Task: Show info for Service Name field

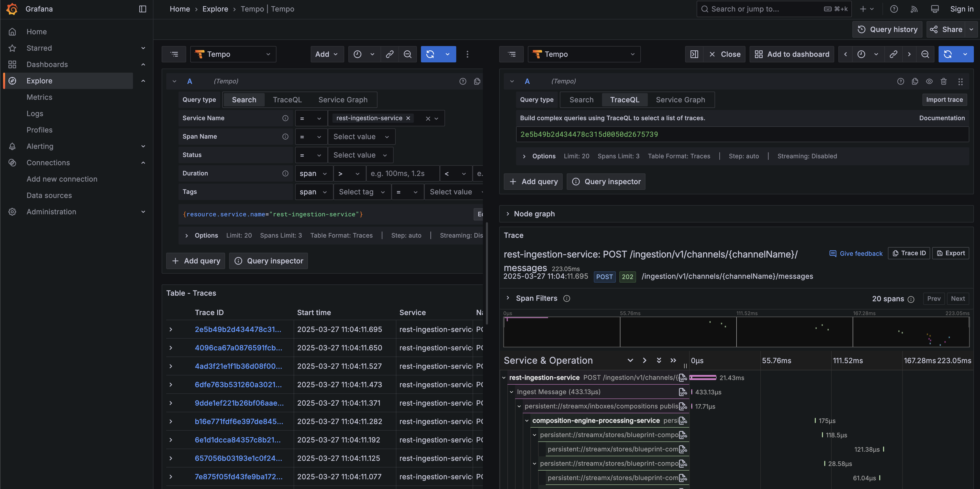Action: coord(285,118)
